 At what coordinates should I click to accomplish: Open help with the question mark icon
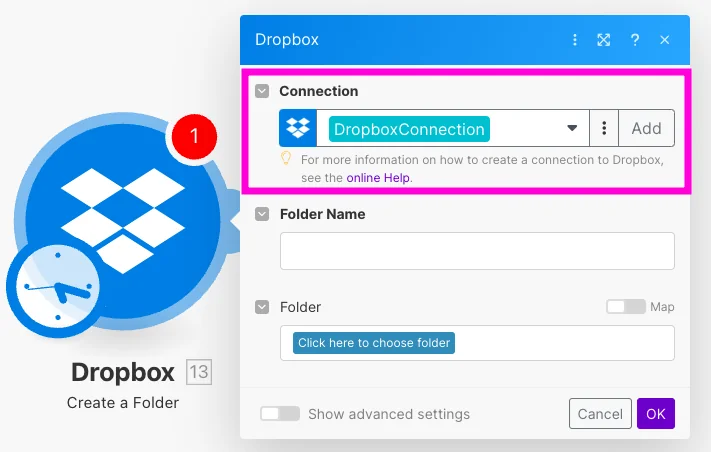click(x=635, y=40)
